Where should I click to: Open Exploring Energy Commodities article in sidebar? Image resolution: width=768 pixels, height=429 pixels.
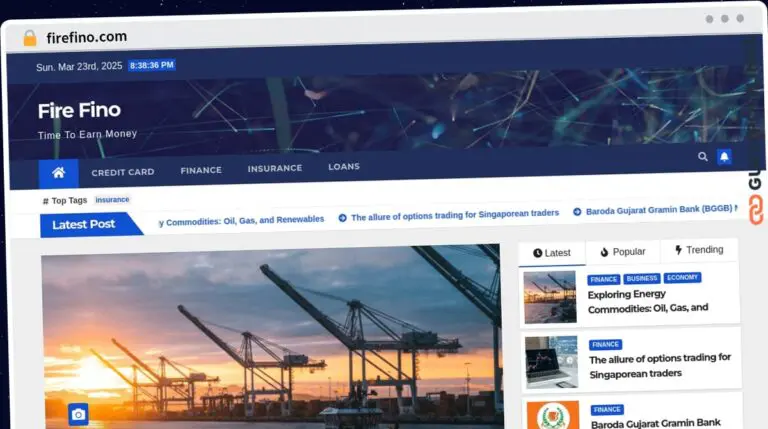point(648,301)
